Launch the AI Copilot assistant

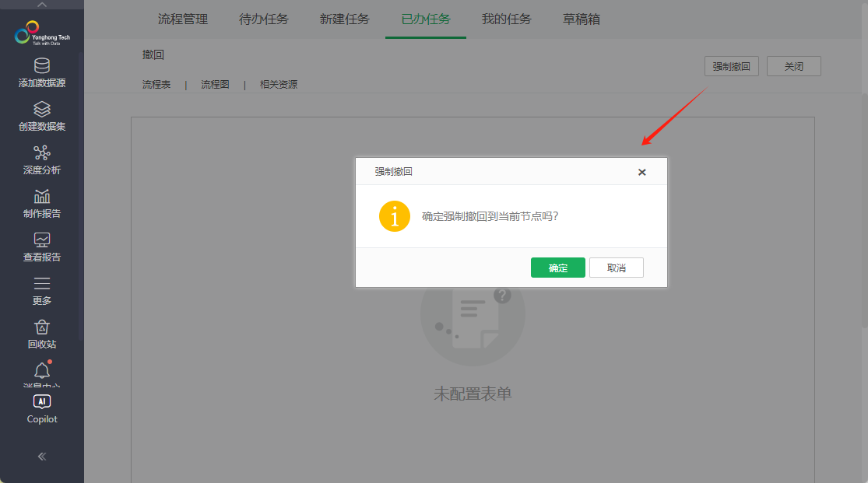coord(41,408)
